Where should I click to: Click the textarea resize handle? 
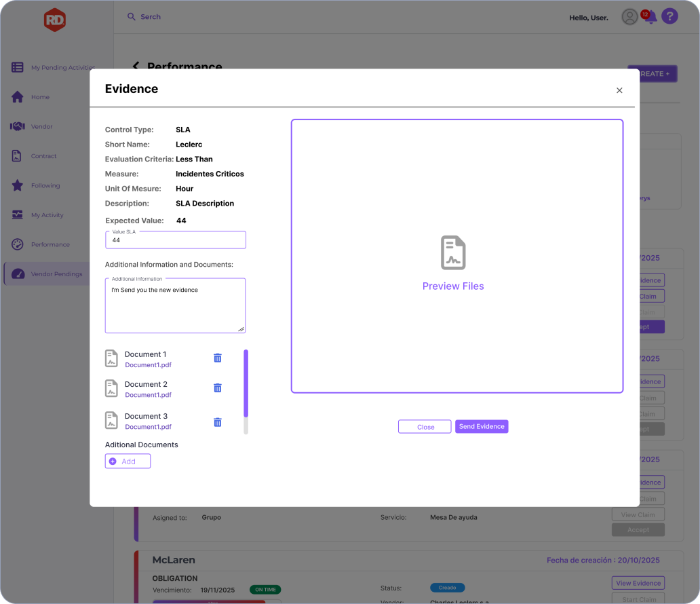(x=241, y=328)
